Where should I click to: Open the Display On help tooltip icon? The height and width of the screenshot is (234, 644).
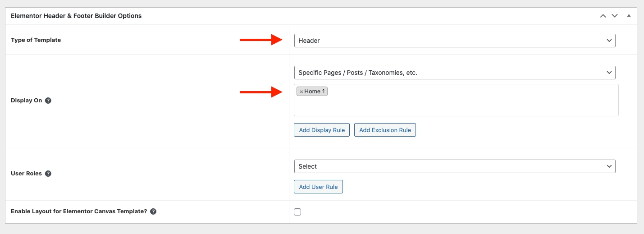point(48,101)
